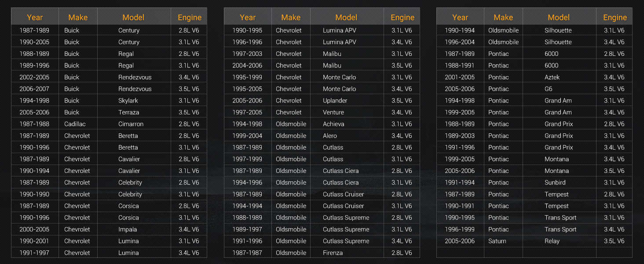The width and height of the screenshot is (644, 264).
Task: Click the Aztek model cell
Action: click(559, 77)
